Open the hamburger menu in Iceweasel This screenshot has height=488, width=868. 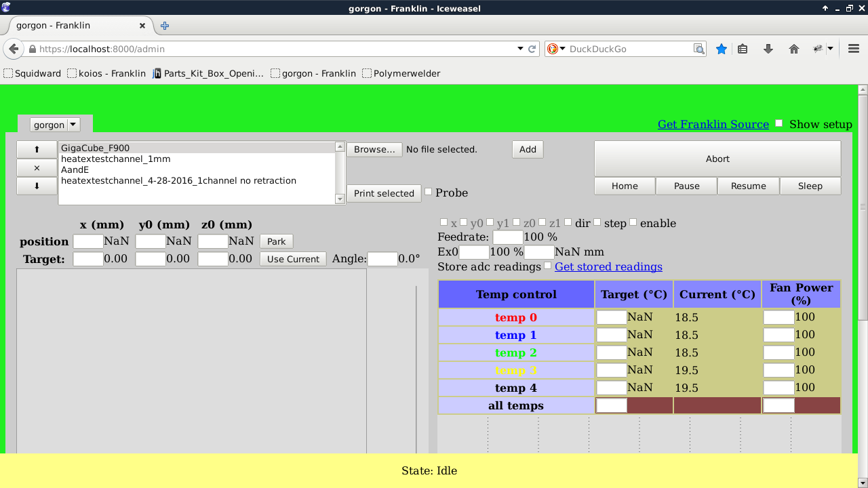tap(853, 49)
